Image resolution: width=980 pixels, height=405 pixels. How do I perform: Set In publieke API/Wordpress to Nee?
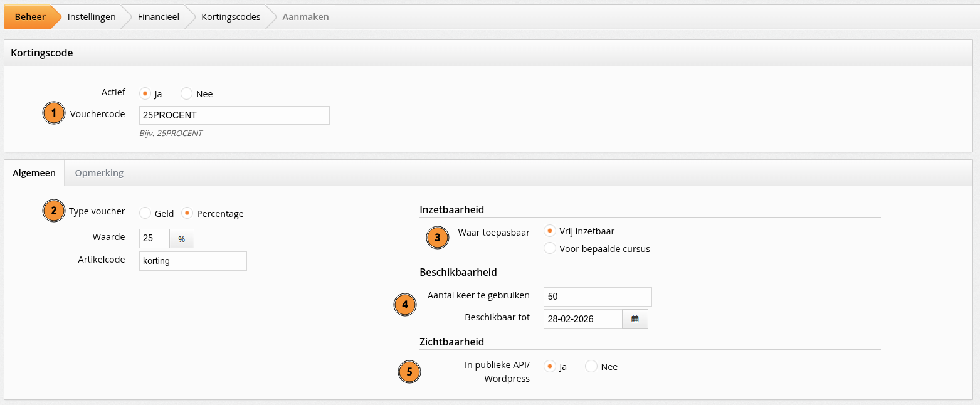coord(591,366)
